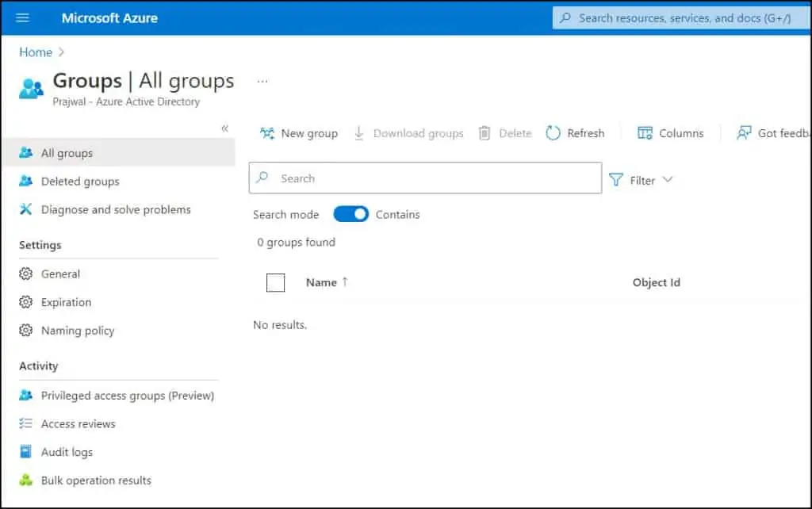Click the Filter button label

coord(642,180)
